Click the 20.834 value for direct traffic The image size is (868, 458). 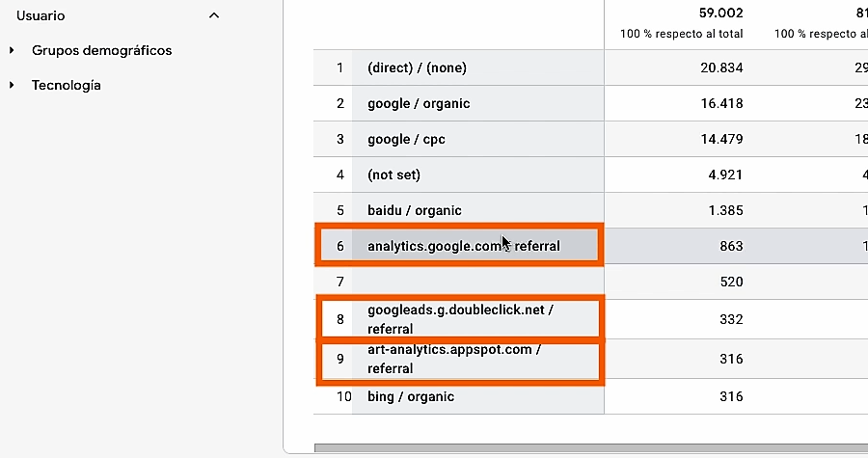point(721,67)
